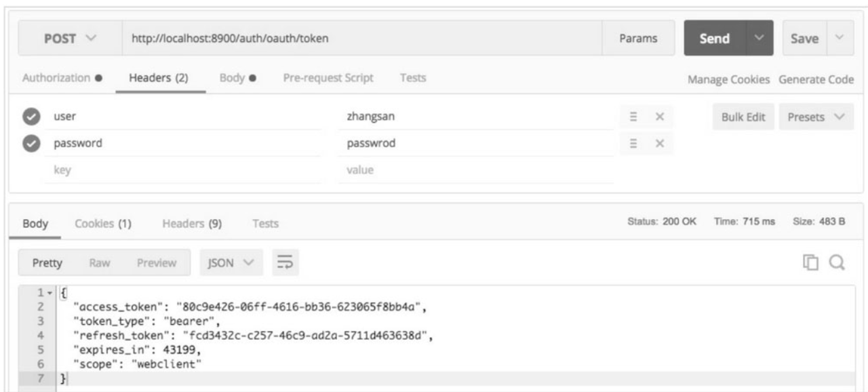Click the Bulk Edit button
Image resolution: width=868 pixels, height=392 pixels.
click(743, 117)
